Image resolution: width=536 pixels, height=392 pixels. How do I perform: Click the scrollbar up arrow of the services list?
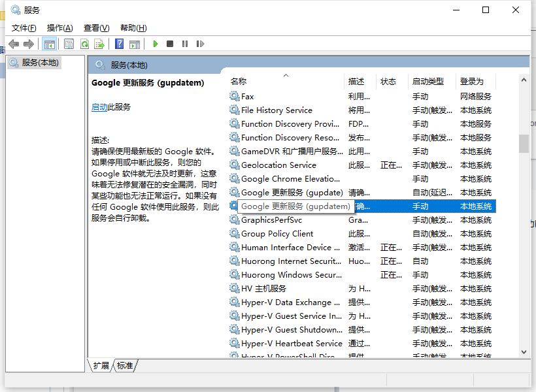(524, 80)
